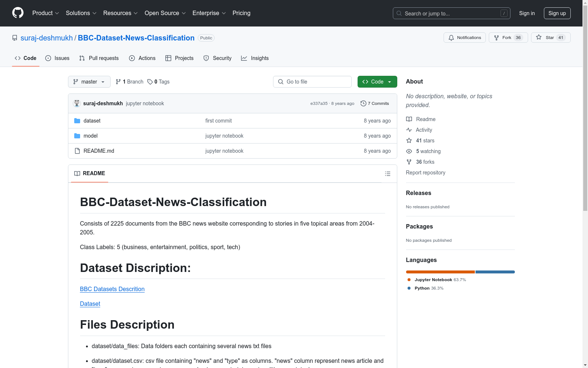588x368 pixels.
Task: Click the Sign up button
Action: (557, 13)
